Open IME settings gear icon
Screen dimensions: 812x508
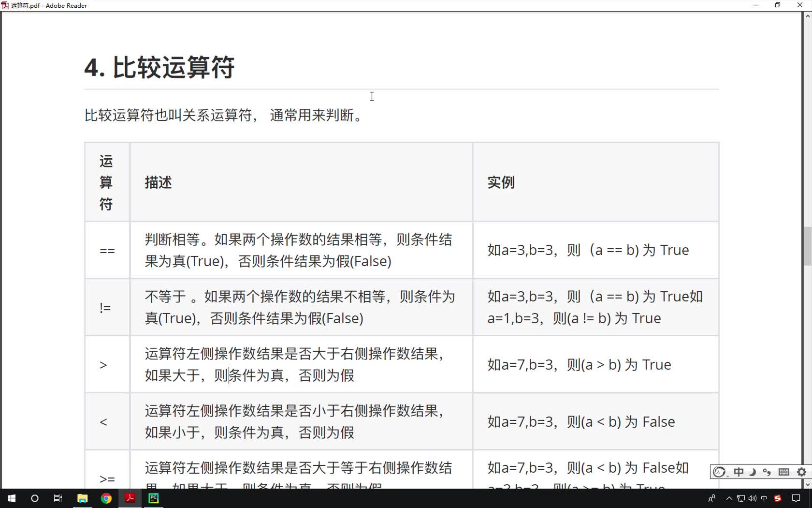click(x=801, y=472)
